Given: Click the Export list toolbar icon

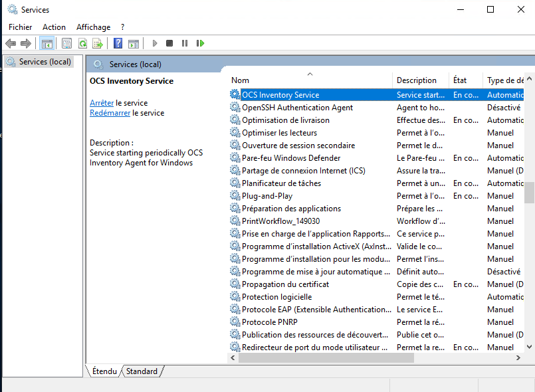Looking at the screenshot, I should point(98,43).
